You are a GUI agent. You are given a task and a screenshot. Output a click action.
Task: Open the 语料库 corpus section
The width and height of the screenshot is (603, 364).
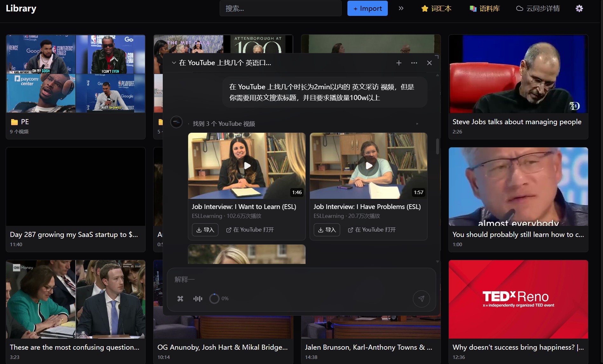click(x=485, y=9)
